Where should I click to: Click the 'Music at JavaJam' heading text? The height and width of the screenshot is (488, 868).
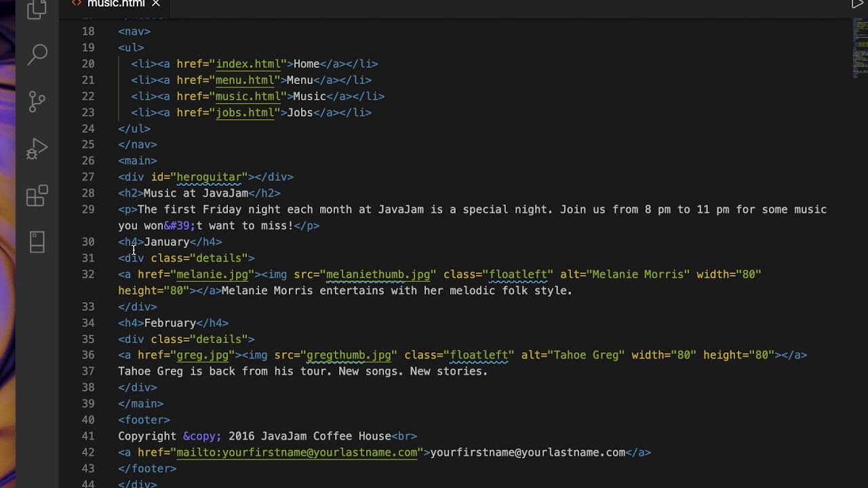click(196, 193)
